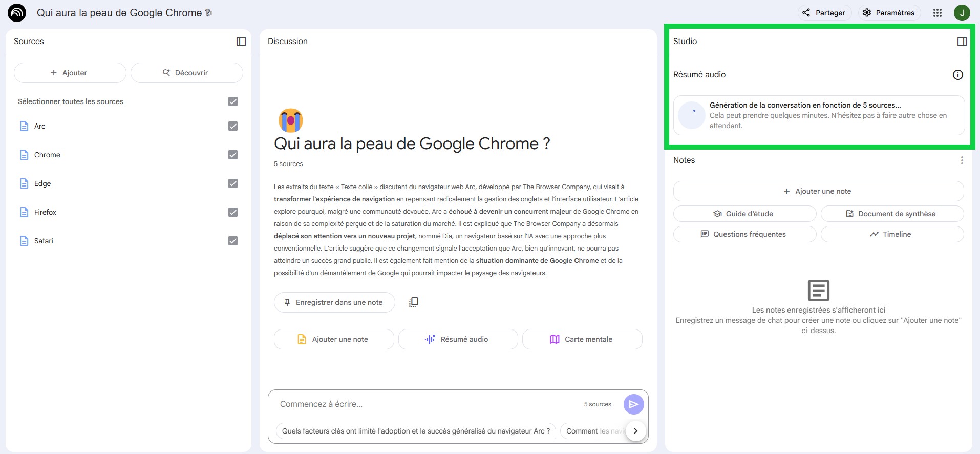
Task: Select the Safari source label
Action: [44, 241]
